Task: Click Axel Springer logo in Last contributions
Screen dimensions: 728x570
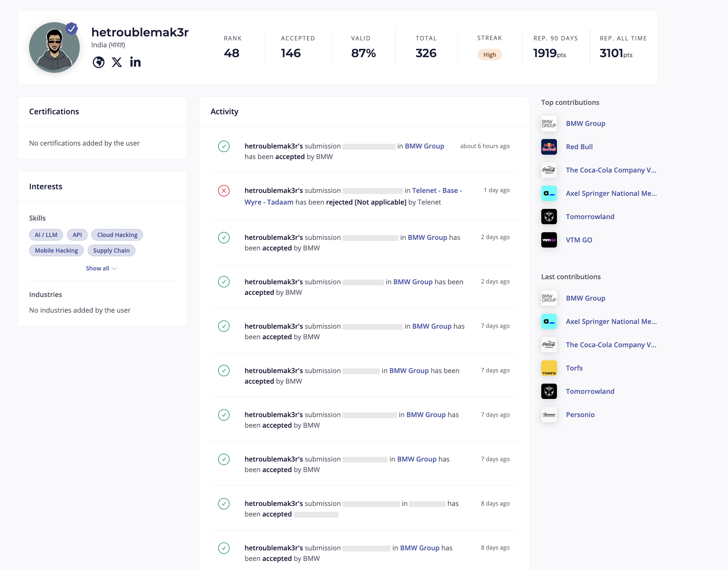Action: pos(549,321)
